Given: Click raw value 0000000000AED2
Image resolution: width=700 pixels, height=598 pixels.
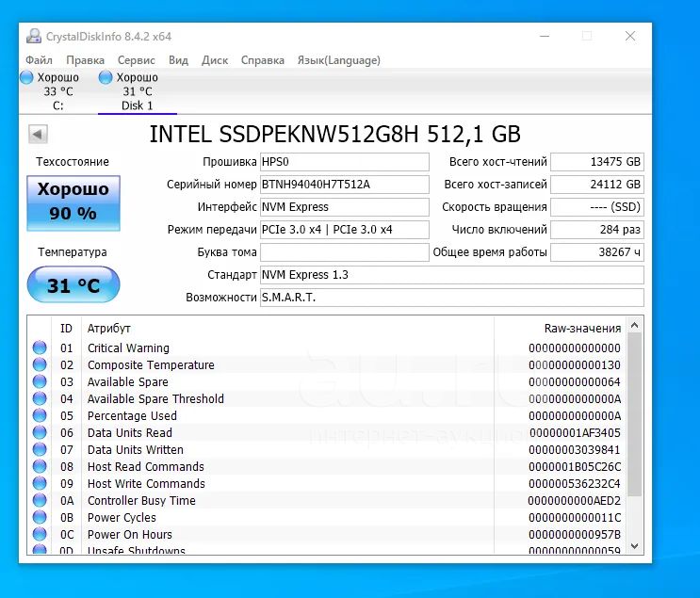Looking at the screenshot, I should click(574, 500).
